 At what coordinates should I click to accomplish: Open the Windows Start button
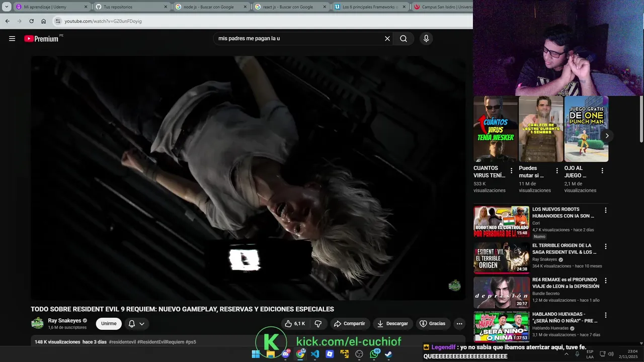coord(256,354)
